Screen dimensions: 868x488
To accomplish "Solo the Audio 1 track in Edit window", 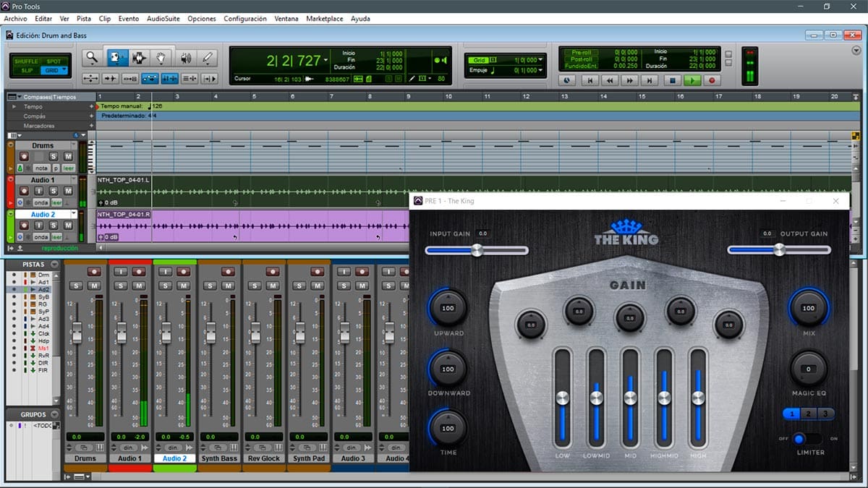I will pyautogui.click(x=54, y=191).
